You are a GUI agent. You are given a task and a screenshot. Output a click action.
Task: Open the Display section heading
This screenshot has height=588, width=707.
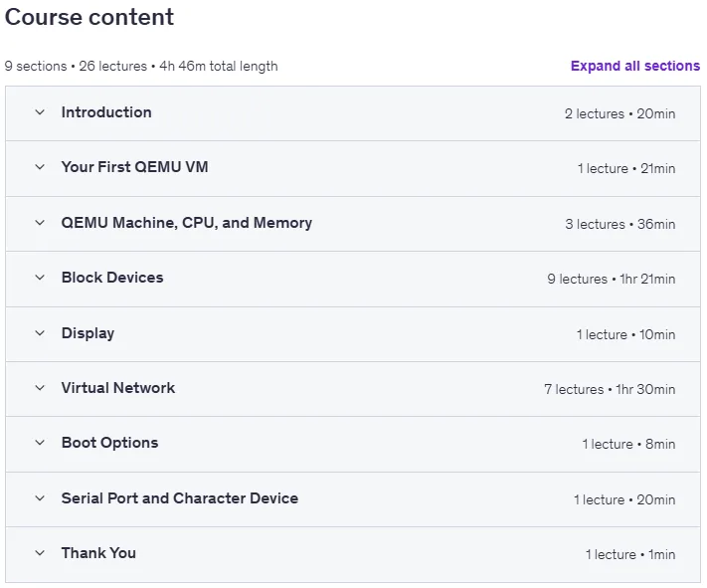(88, 333)
